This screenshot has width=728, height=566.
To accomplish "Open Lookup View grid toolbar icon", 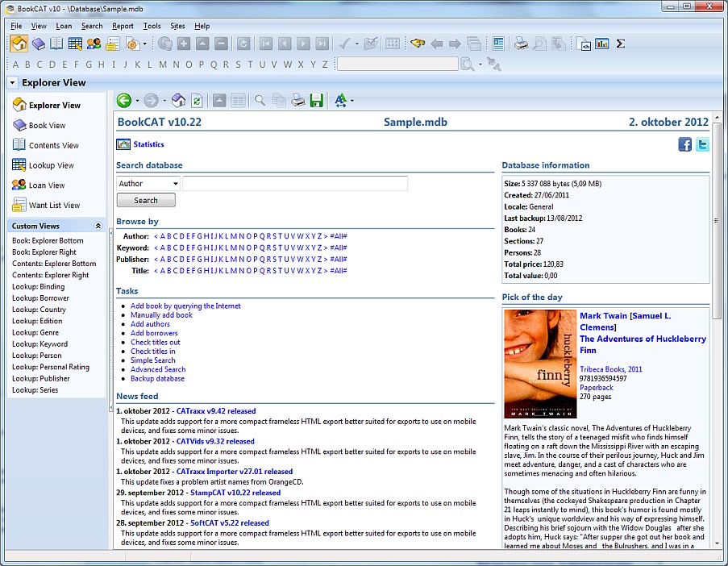I will pos(75,44).
